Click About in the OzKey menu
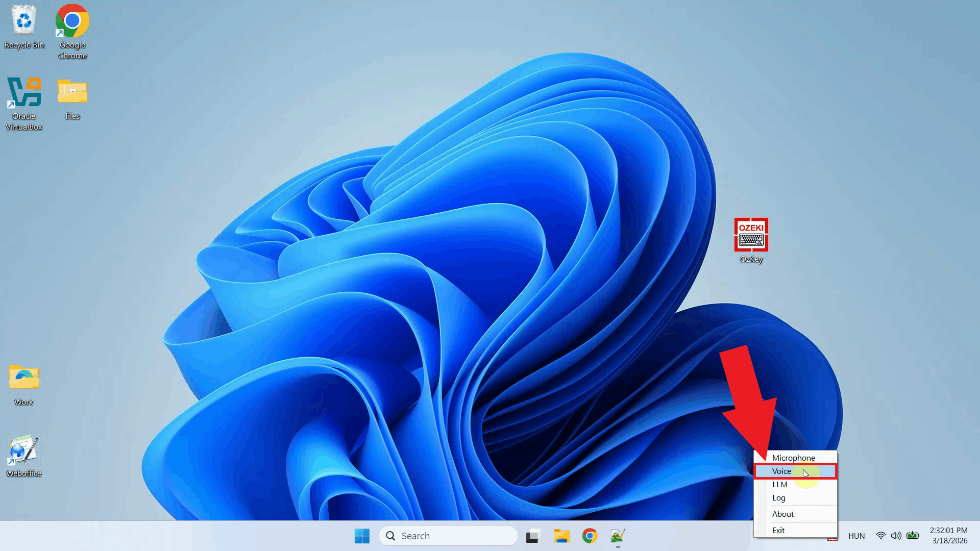Screen dimensions: 980x551 (x=783, y=514)
